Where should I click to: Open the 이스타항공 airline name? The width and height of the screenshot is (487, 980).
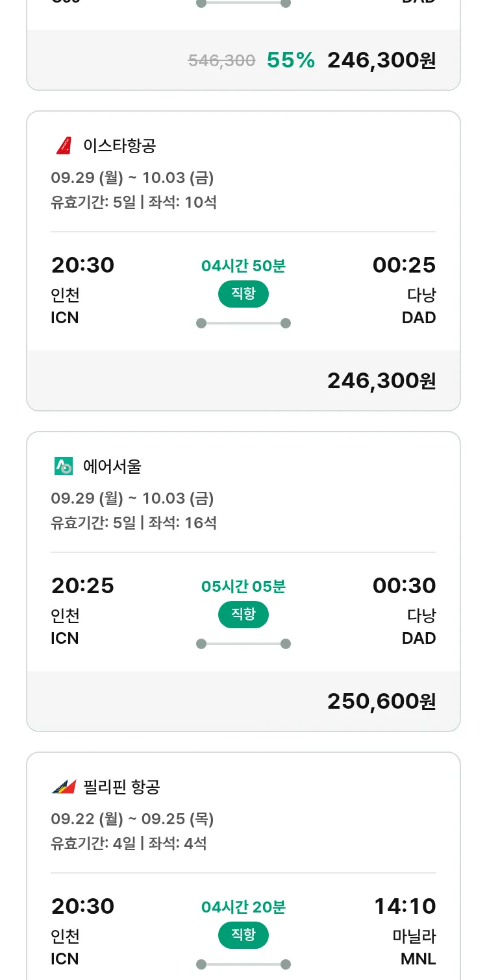119,145
